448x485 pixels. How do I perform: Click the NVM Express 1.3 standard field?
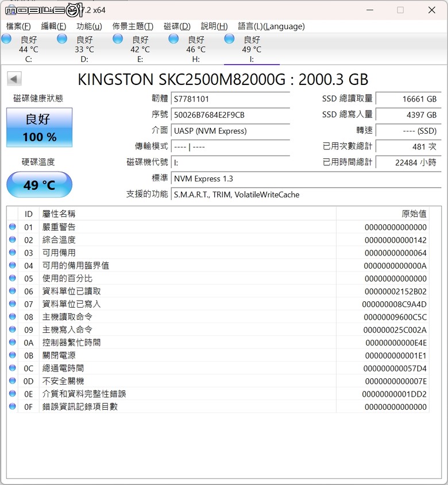pos(306,179)
